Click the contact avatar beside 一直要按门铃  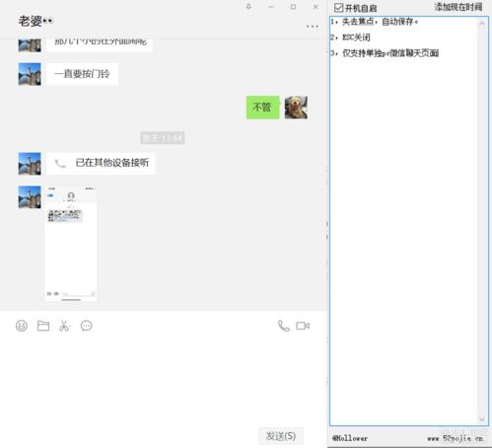click(30, 74)
